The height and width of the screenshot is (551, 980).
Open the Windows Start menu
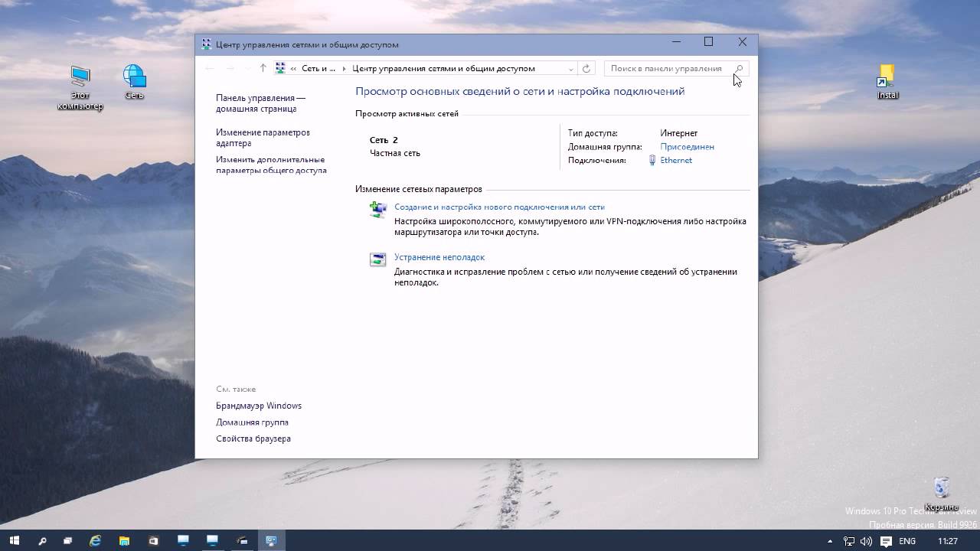point(14,541)
